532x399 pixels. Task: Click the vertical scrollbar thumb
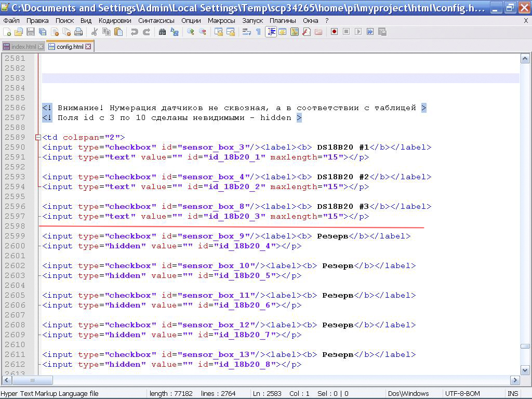point(525,347)
